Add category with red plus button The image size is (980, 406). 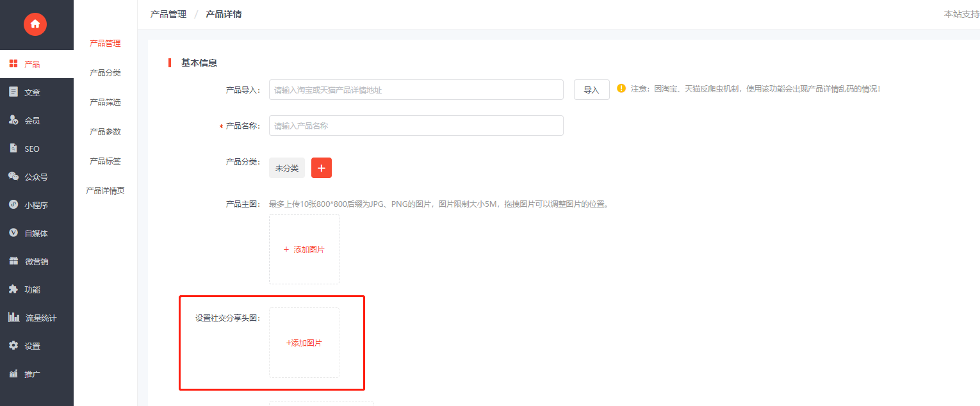coord(322,168)
